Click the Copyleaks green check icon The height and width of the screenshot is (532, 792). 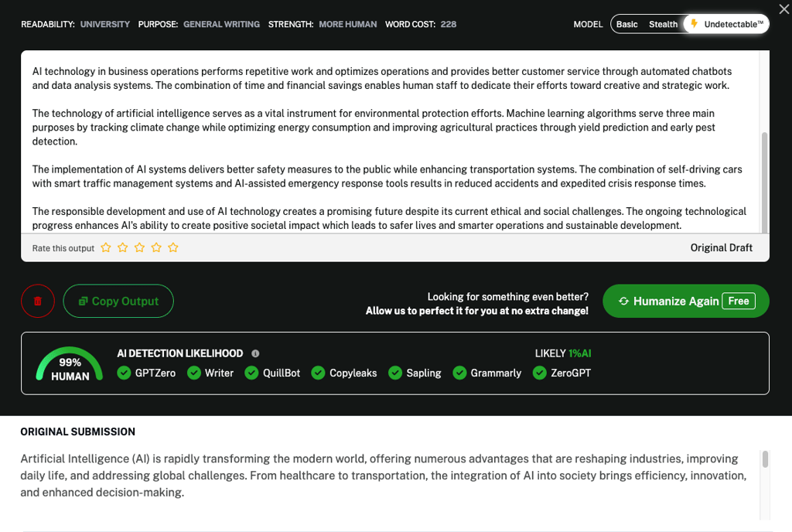click(318, 373)
